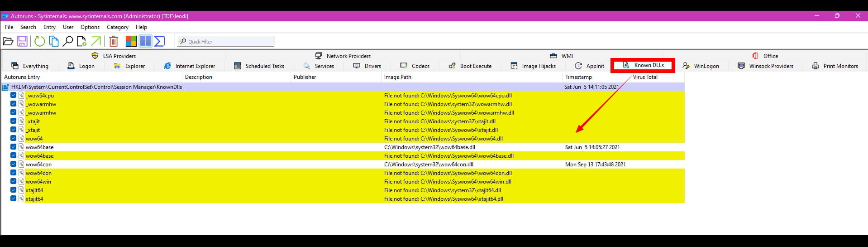Click the blue sigma VirusTotal toolbar icon
The image size is (868, 247).
[x=159, y=41]
